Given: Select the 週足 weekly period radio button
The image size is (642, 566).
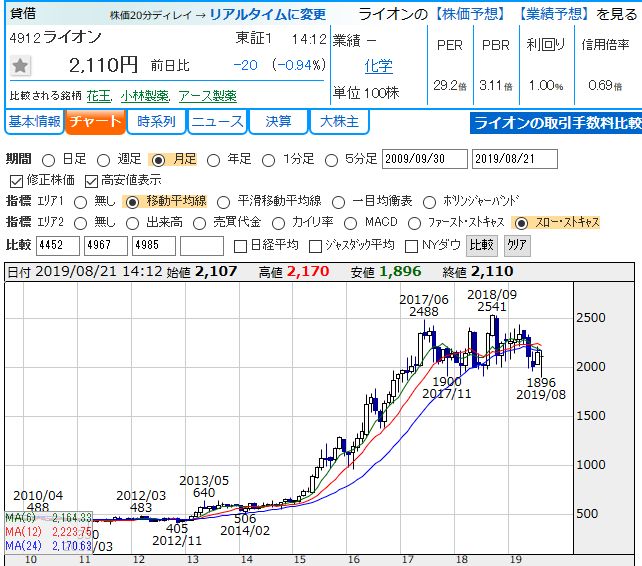Looking at the screenshot, I should click(103, 160).
